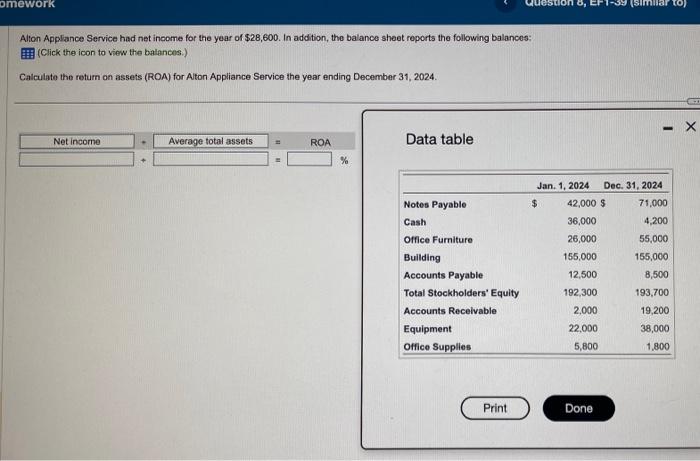Click the 2,000 Accounts Receivable value
This screenshot has width=700, height=461.
[585, 311]
